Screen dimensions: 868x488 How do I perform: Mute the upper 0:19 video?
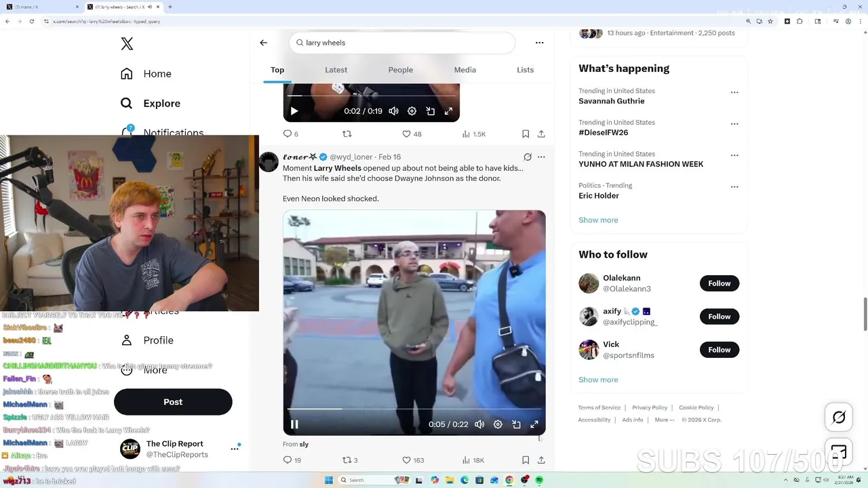(x=394, y=111)
